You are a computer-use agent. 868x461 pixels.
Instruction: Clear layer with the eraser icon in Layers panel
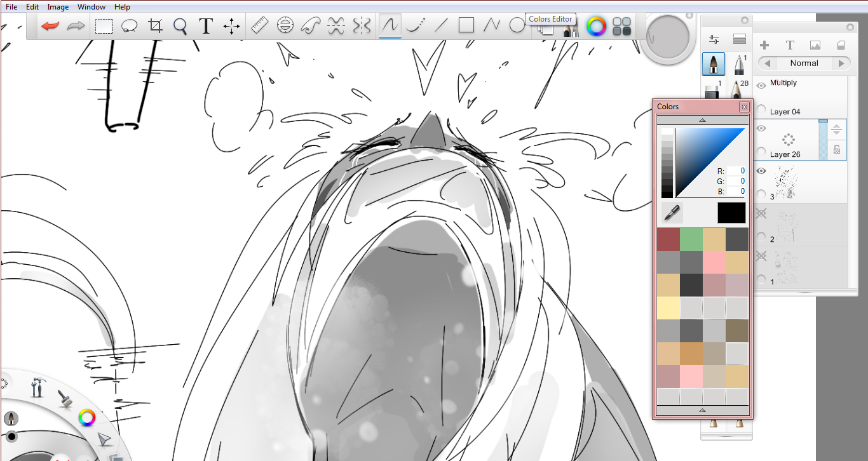click(841, 45)
